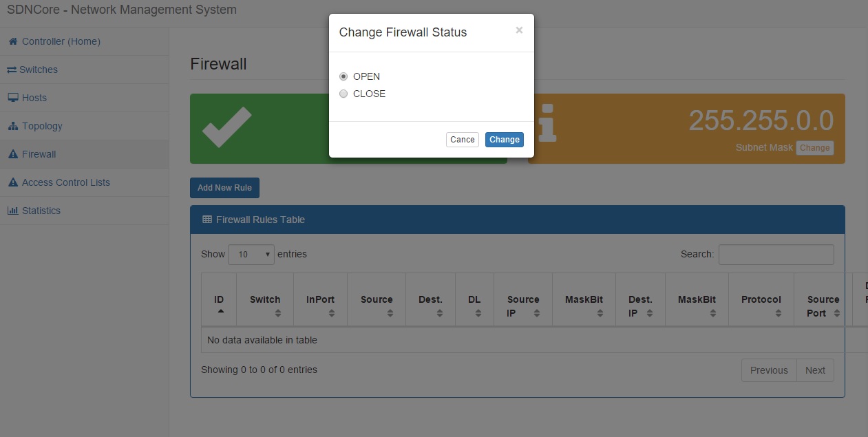Click the monitor icon beside Hosts
Viewport: 868px width, 437px height.
(x=13, y=98)
